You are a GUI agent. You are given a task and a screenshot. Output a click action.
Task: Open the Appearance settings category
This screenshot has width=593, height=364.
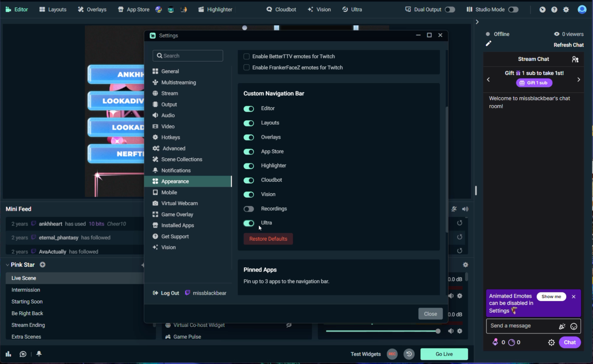pos(188,181)
